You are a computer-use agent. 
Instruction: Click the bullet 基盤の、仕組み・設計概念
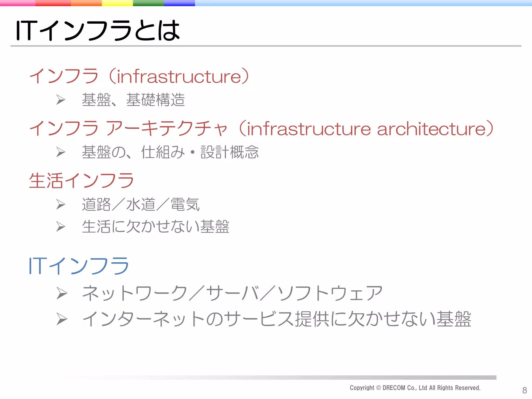[170, 152]
